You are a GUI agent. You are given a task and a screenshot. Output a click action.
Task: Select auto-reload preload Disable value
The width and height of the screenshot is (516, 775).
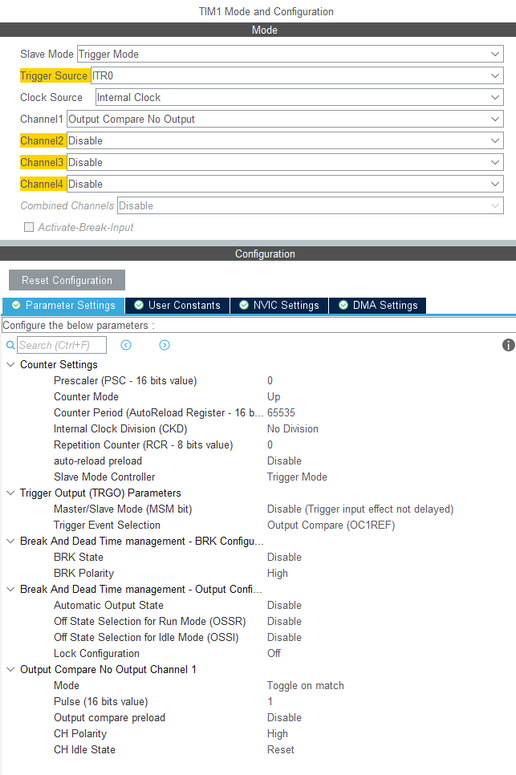click(284, 461)
